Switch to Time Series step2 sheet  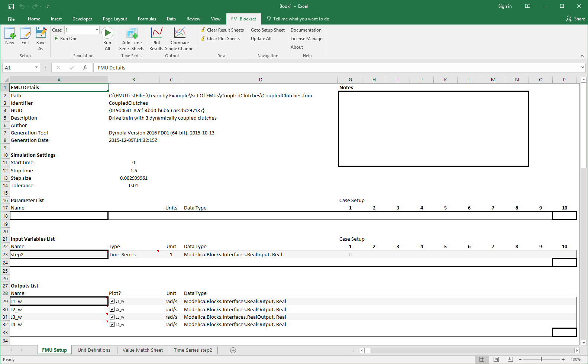pyautogui.click(x=193, y=350)
